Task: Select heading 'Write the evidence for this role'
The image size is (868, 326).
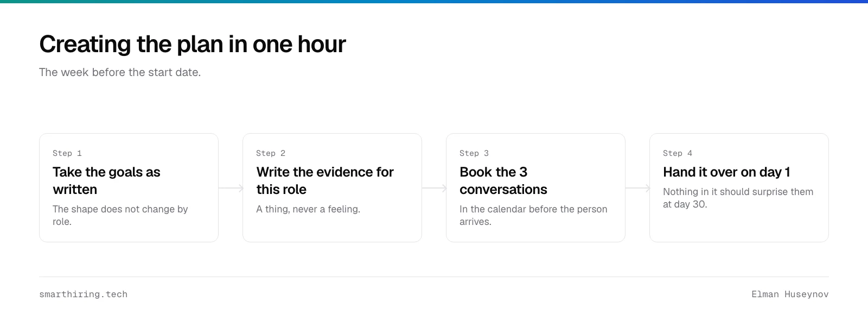Action: tap(325, 180)
